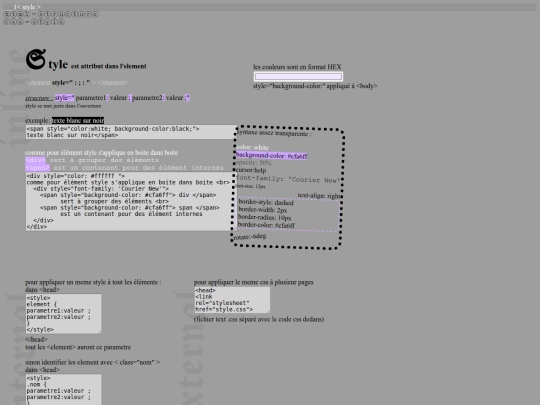Click the "Syntaxe assez transparente :" heading
Viewport: 540px width, 405px height.
click(x=274, y=133)
